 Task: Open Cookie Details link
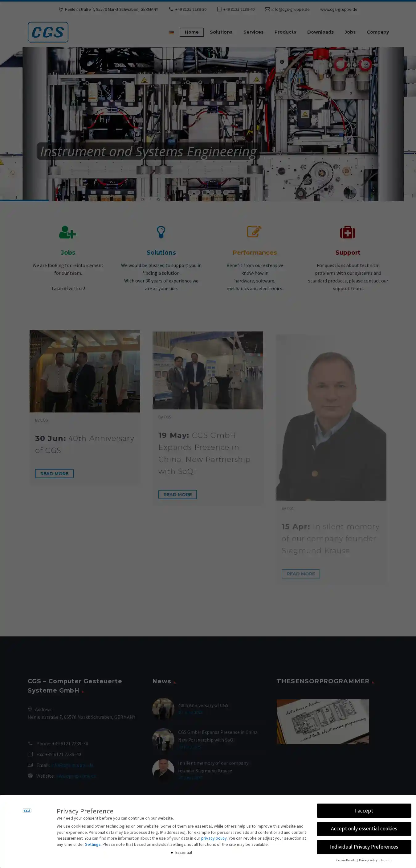tap(346, 860)
